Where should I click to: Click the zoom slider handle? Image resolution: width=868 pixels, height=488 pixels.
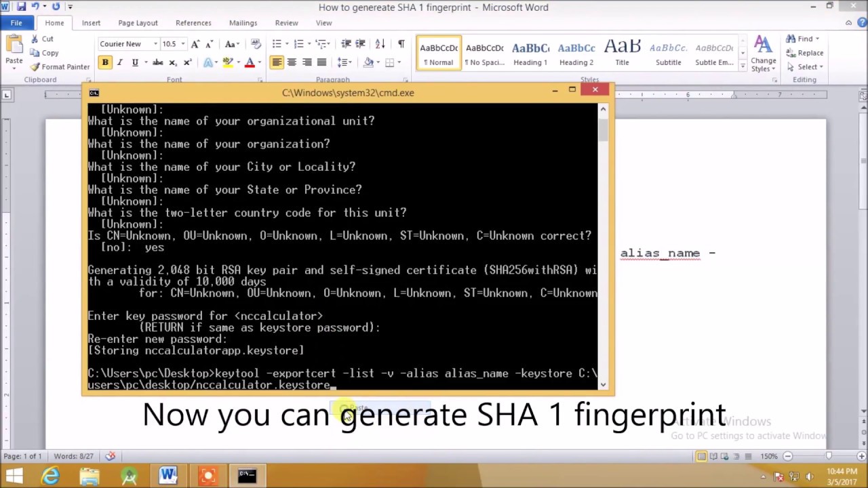click(x=828, y=456)
